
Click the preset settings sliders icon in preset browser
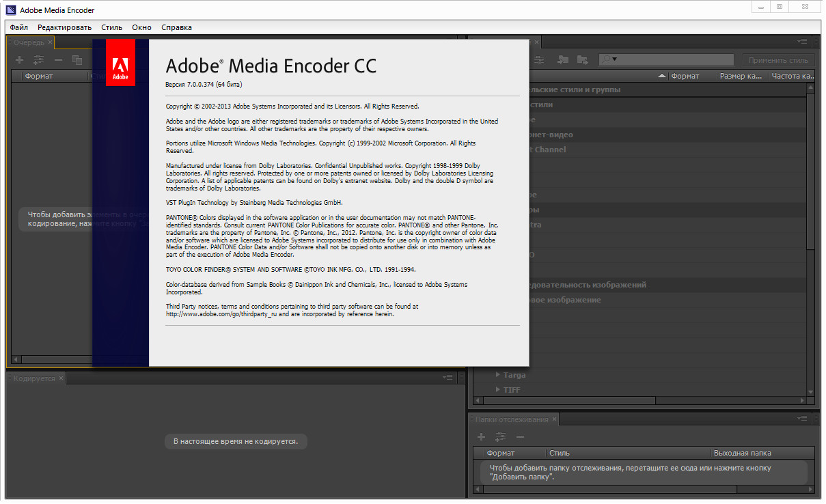pos(540,60)
